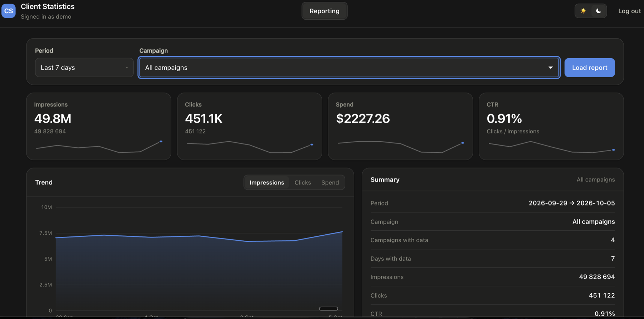This screenshot has height=319, width=644.
Task: Click the Summary clicks value 451 122
Action: click(602, 295)
